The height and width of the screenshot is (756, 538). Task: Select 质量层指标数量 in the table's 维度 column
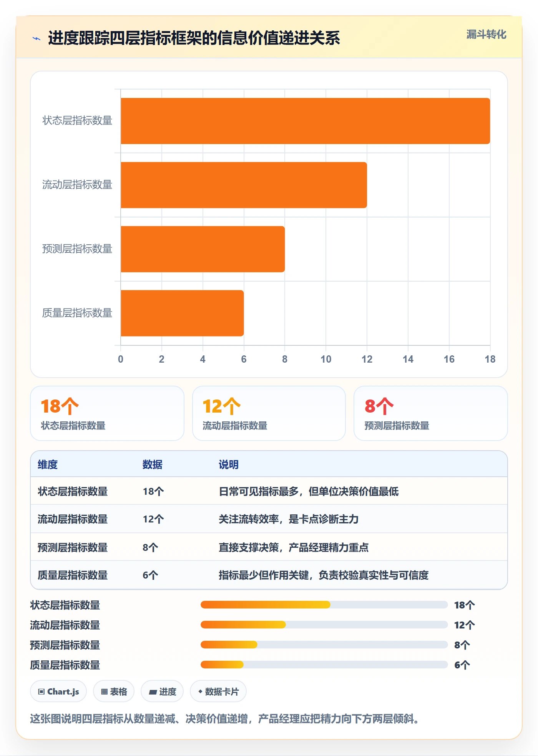click(x=73, y=575)
